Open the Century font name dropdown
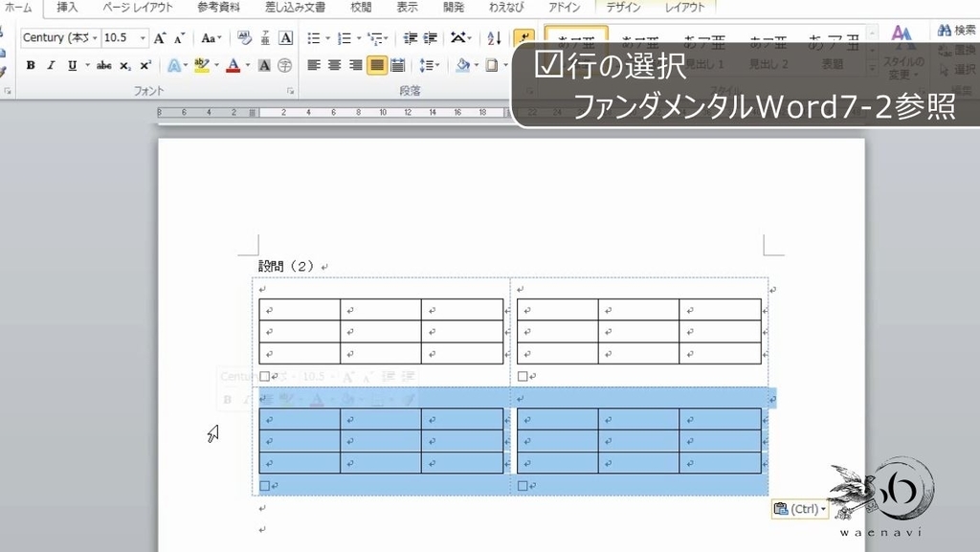Screen dimensions: 980x552 pos(95,38)
